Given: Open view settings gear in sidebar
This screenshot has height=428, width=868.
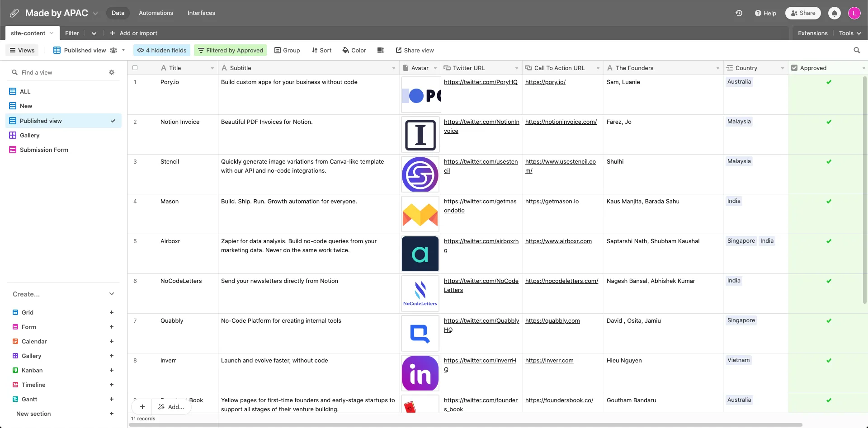Looking at the screenshot, I should tap(112, 72).
